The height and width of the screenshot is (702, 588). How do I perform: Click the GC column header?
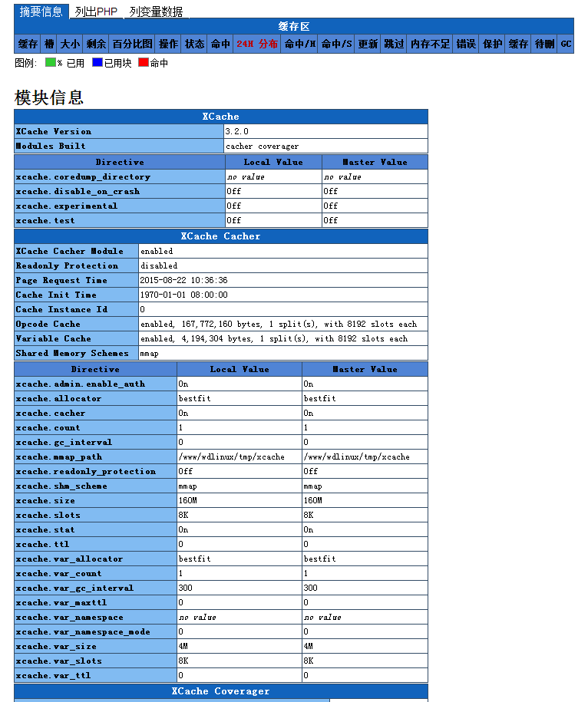pos(566,44)
